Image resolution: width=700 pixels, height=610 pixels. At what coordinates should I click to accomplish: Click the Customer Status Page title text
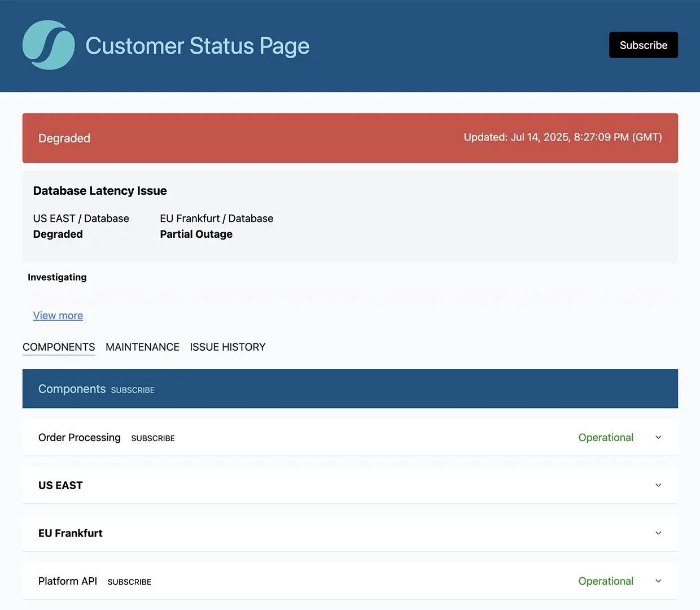coord(197,46)
